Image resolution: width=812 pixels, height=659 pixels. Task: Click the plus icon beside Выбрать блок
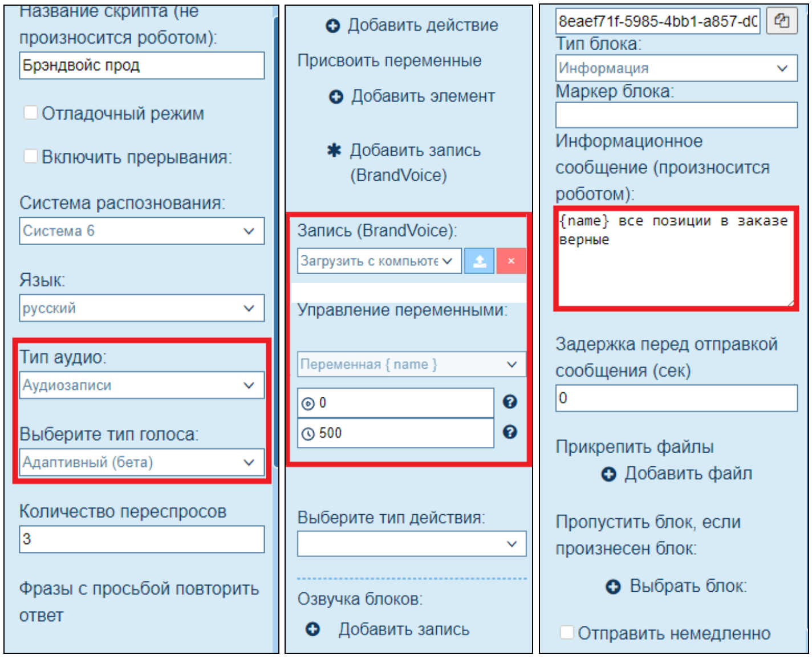pos(613,587)
